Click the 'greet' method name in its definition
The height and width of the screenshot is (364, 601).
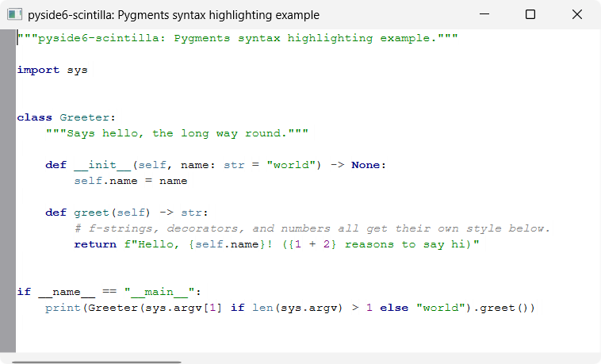[91, 213]
